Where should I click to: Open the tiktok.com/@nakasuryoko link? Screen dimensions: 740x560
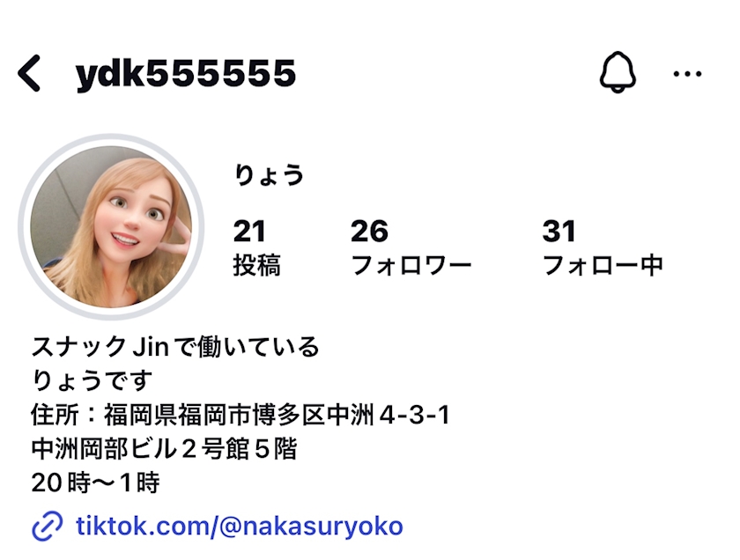point(240,526)
